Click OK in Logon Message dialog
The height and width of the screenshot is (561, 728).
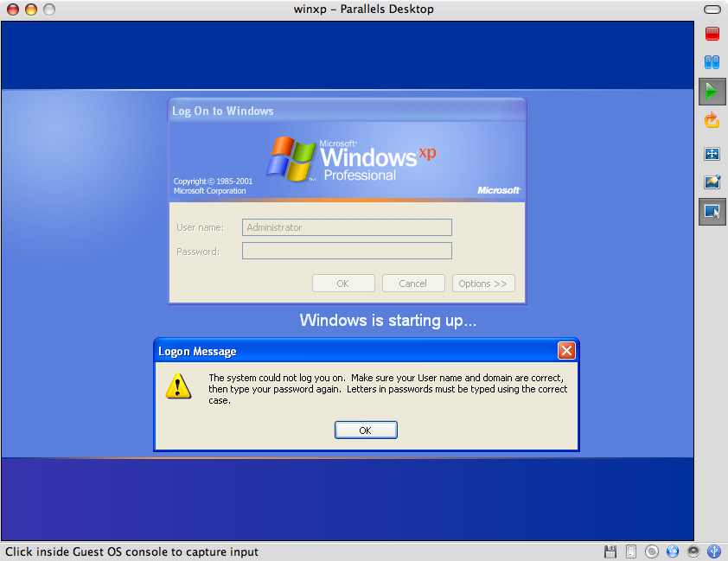366,430
